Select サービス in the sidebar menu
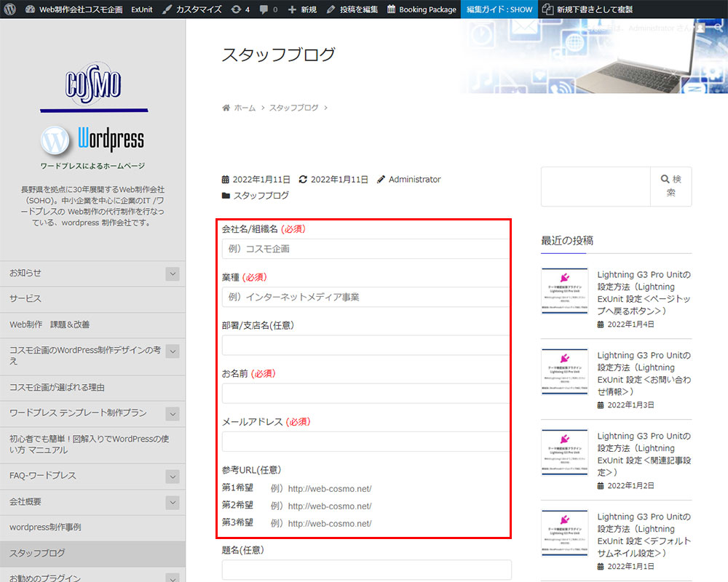The image size is (728, 582). (25, 299)
